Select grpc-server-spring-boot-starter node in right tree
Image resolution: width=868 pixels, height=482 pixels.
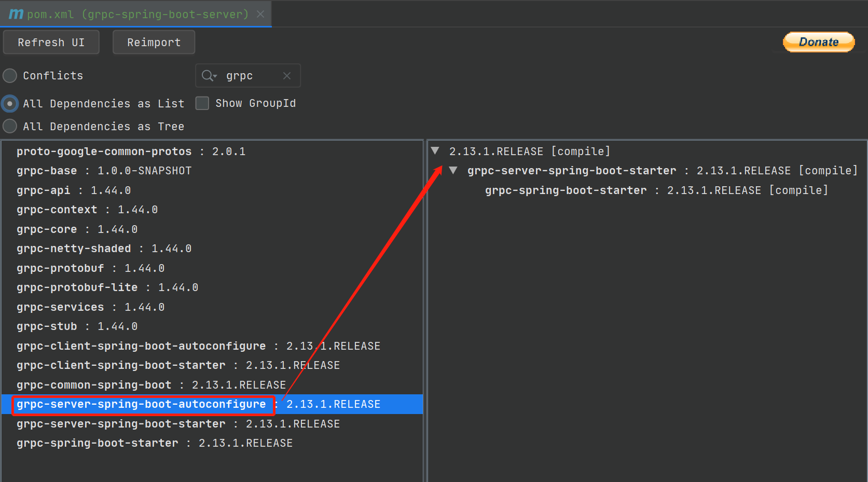coord(663,171)
